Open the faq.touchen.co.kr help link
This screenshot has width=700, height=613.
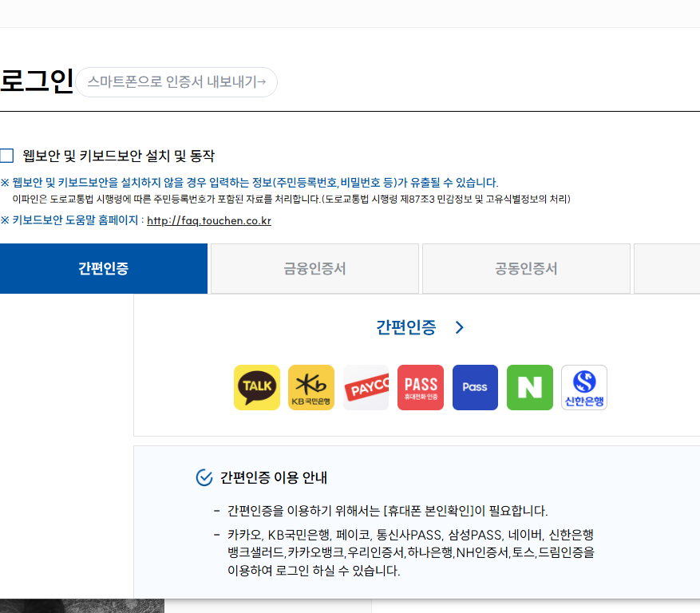[209, 220]
